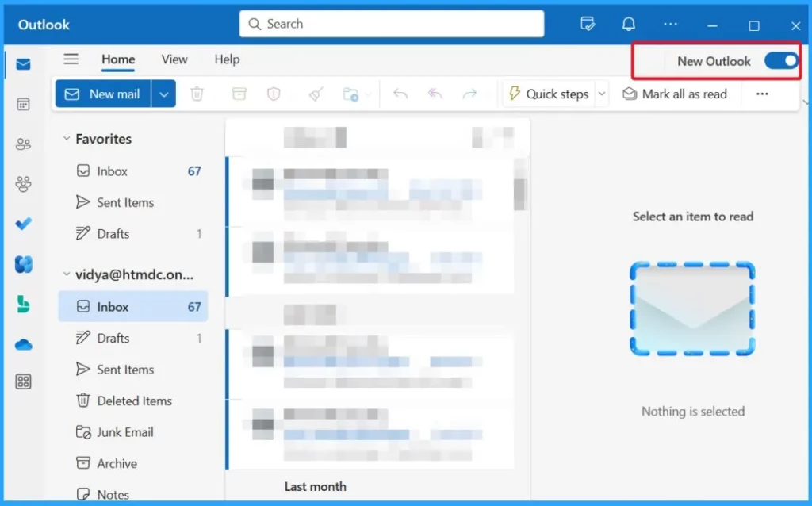The image size is (812, 506).
Task: Select the highlighted account Inbox folder
Action: (133, 307)
